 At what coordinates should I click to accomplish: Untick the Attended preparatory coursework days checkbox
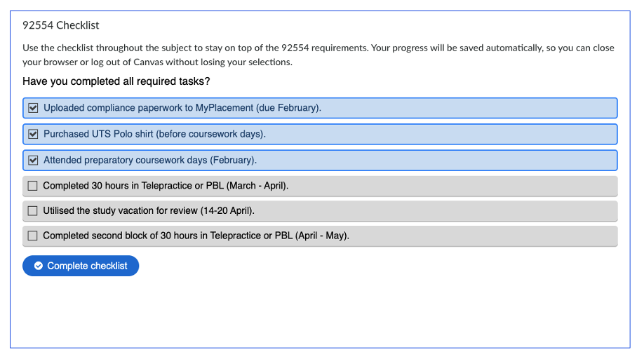tap(33, 160)
